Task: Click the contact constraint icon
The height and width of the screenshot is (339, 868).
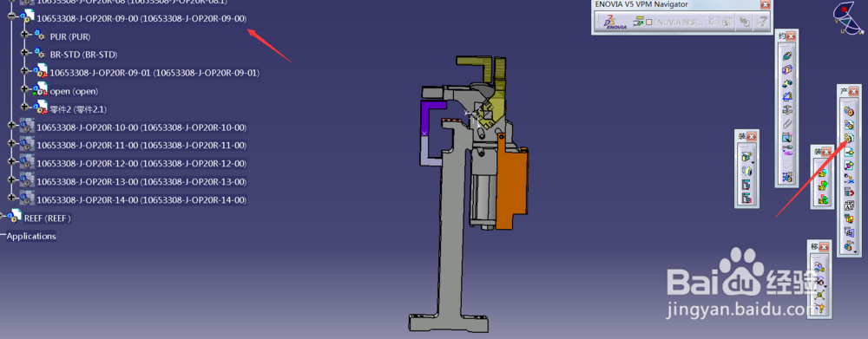Action: [787, 69]
